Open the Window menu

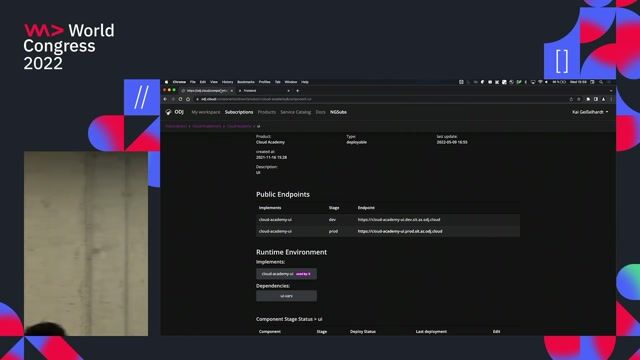(291, 82)
